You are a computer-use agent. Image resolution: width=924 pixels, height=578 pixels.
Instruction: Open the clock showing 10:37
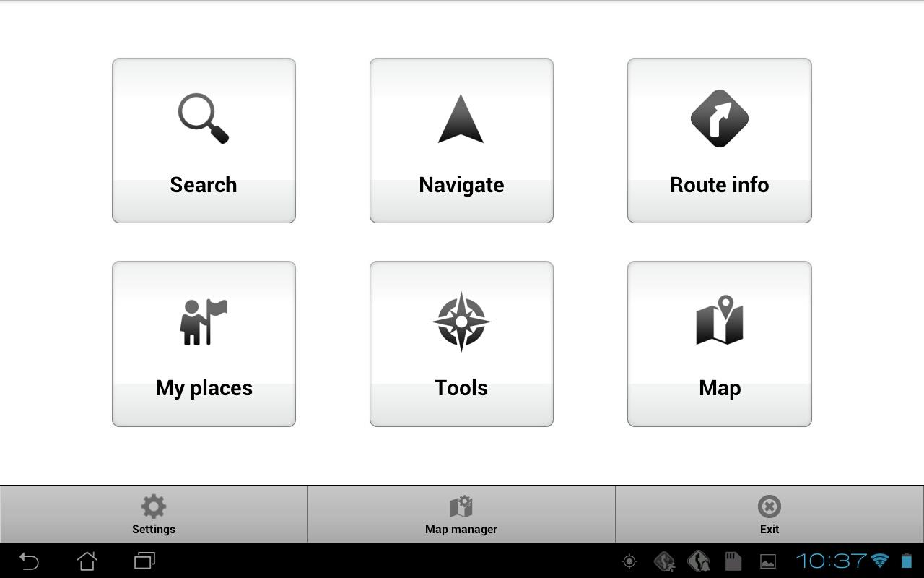[x=831, y=561]
